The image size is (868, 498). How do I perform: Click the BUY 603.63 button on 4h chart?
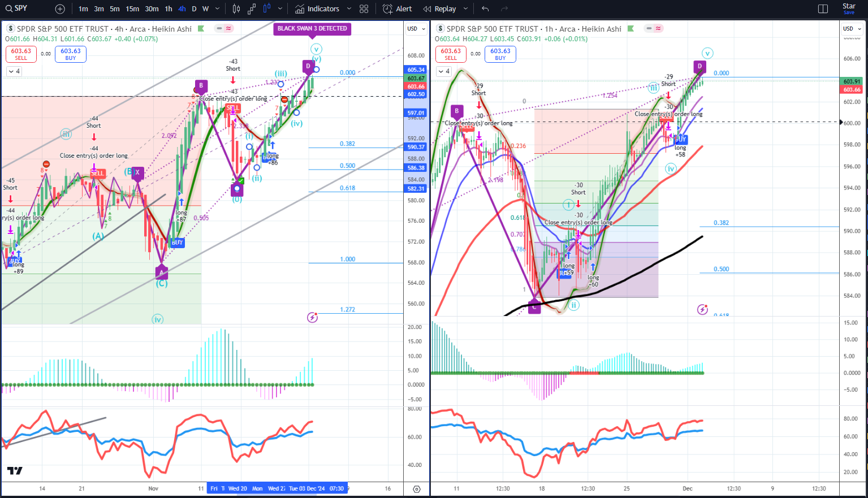click(71, 54)
